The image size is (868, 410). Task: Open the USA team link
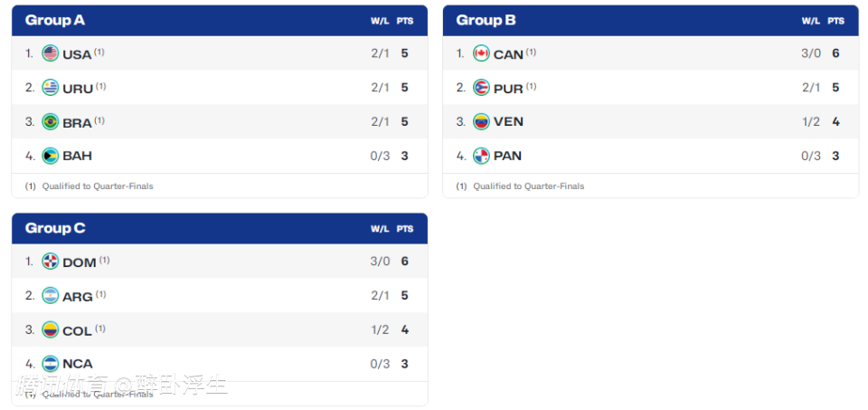[x=77, y=54]
